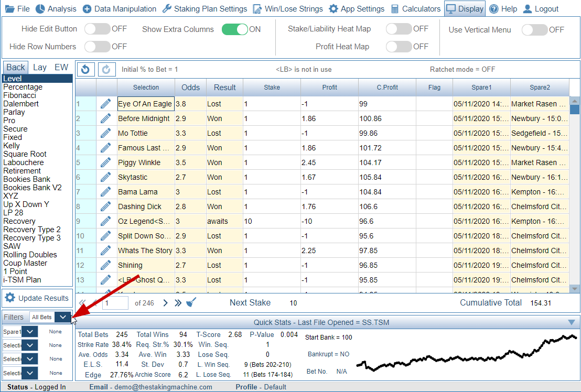Click the undo arrow above the table
The image size is (581, 392).
85,69
